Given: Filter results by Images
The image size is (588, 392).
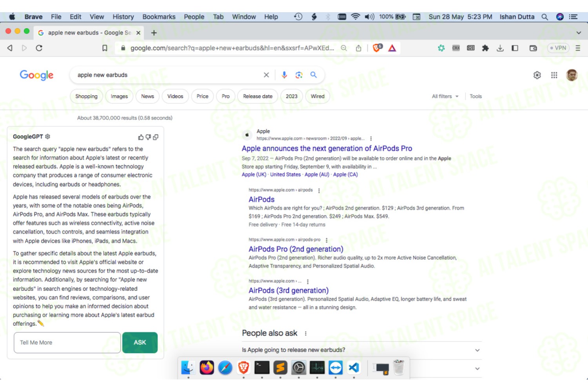Looking at the screenshot, I should [119, 96].
